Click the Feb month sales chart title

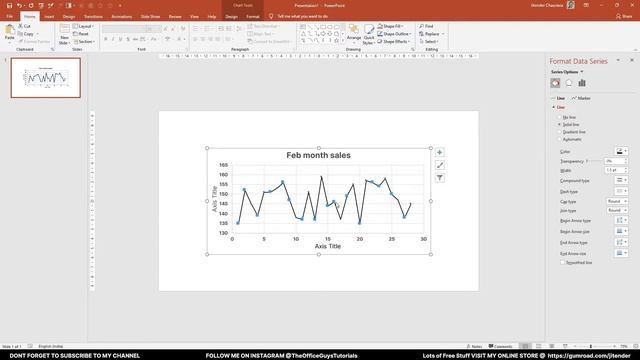[x=318, y=155]
